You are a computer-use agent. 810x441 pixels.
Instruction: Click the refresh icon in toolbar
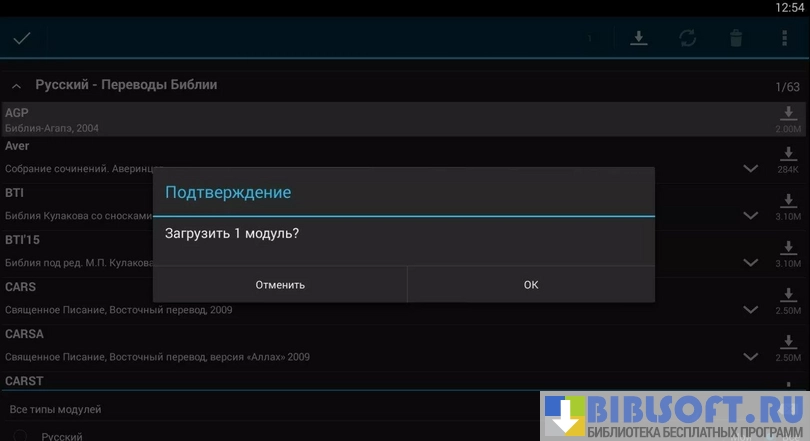click(687, 39)
